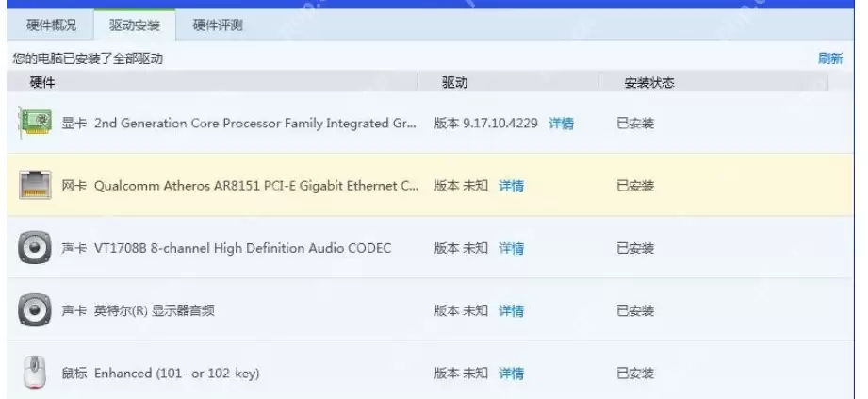Switch to the 硬件概况 tab
868x399 pixels.
(51, 25)
